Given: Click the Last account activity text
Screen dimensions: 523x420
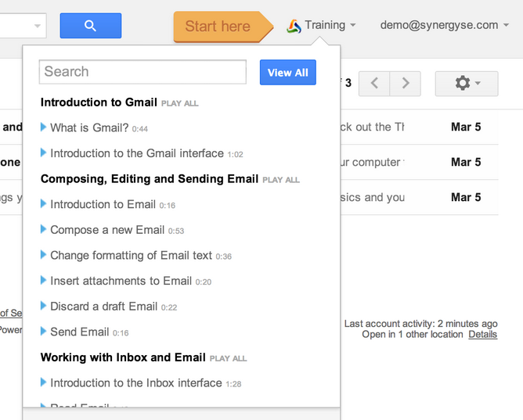Looking at the screenshot, I should pos(421,324).
